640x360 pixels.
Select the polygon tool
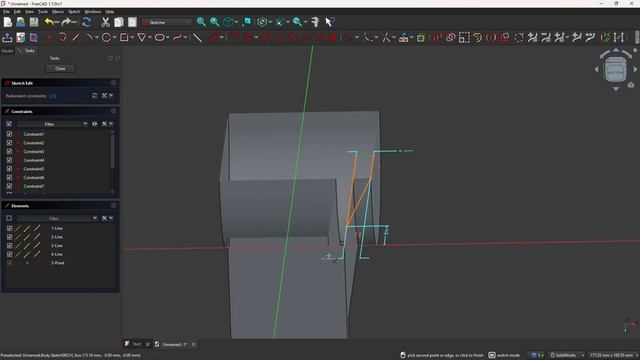[142, 38]
